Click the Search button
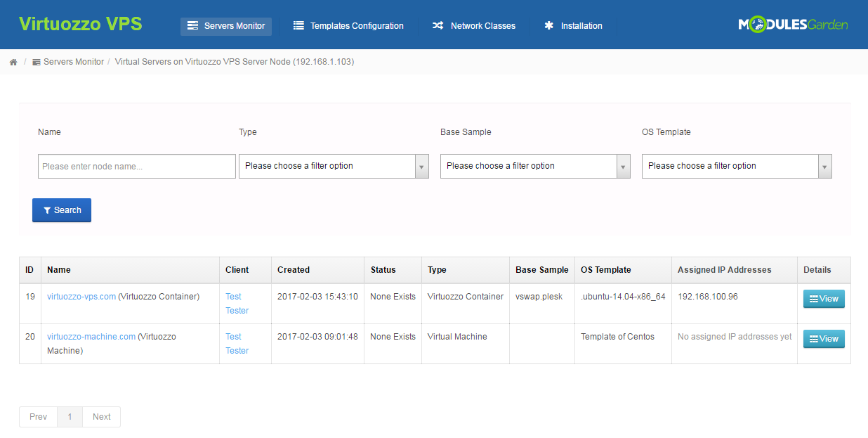The width and height of the screenshot is (868, 438). click(62, 210)
